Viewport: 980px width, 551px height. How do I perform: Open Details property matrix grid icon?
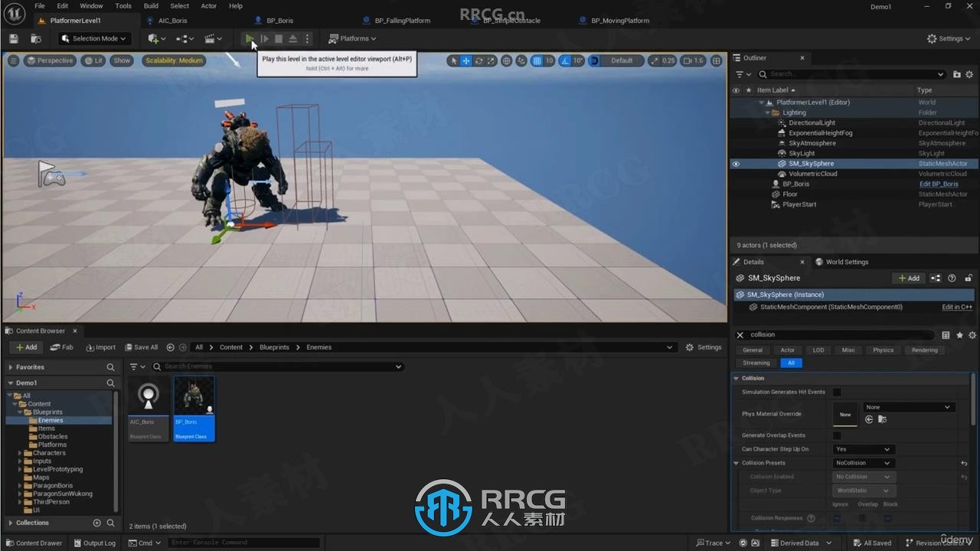[946, 335]
